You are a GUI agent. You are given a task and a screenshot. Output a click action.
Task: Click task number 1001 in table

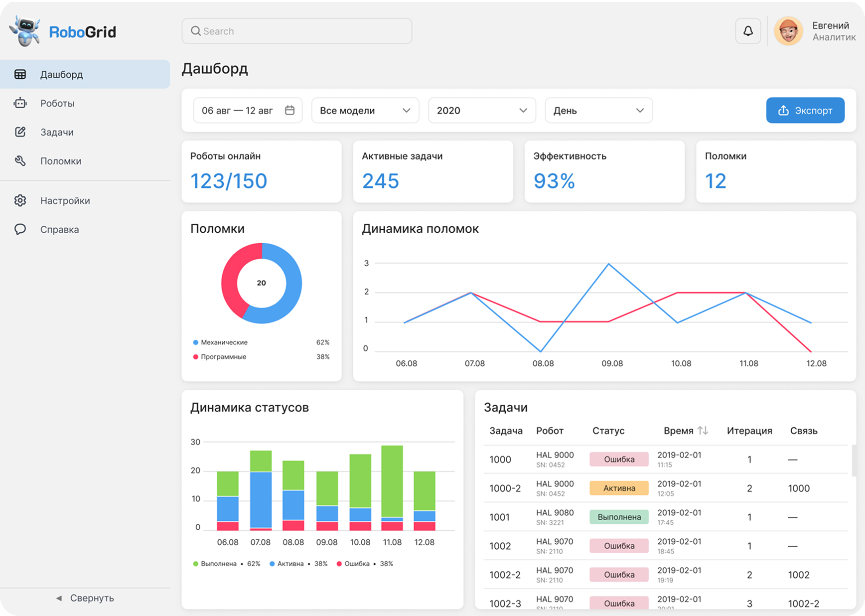(x=499, y=517)
